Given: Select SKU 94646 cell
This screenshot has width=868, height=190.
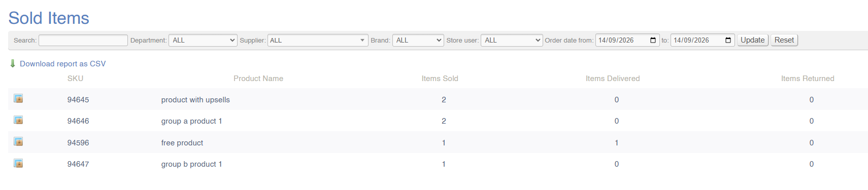Looking at the screenshot, I should 78,121.
